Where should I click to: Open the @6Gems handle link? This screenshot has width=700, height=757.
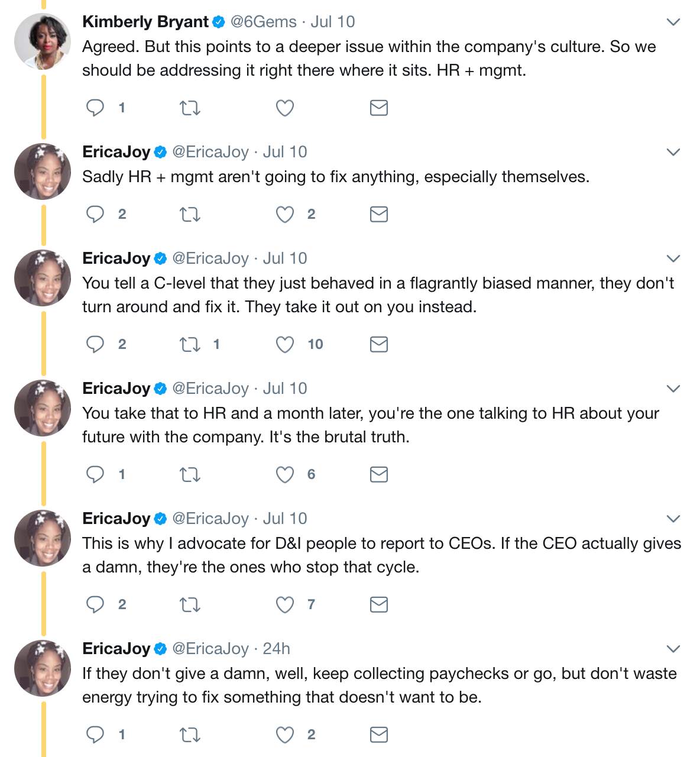point(263,22)
